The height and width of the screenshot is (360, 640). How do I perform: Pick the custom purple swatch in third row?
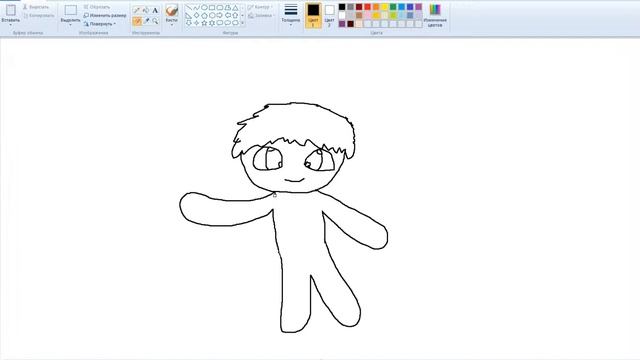[342, 24]
